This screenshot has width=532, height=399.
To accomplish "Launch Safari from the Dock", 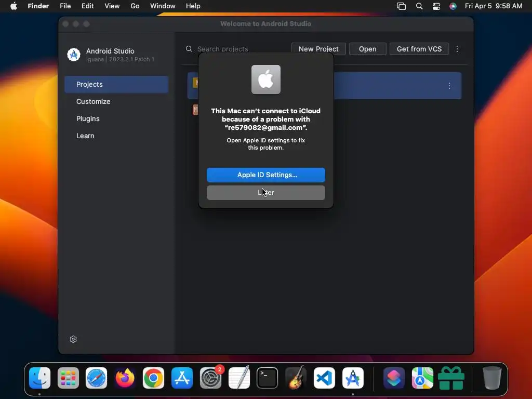I will (x=96, y=378).
